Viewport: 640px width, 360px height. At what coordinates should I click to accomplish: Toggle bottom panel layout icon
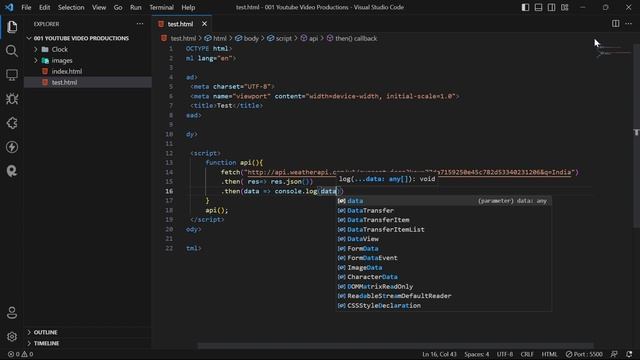(x=538, y=7)
